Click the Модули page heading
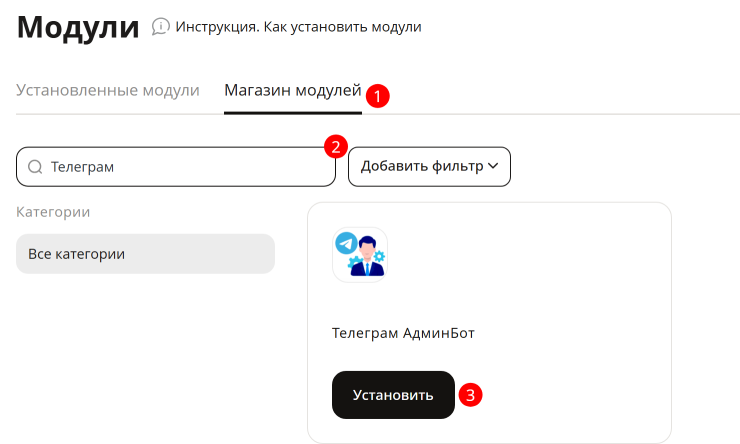The image size is (740, 444). click(78, 27)
